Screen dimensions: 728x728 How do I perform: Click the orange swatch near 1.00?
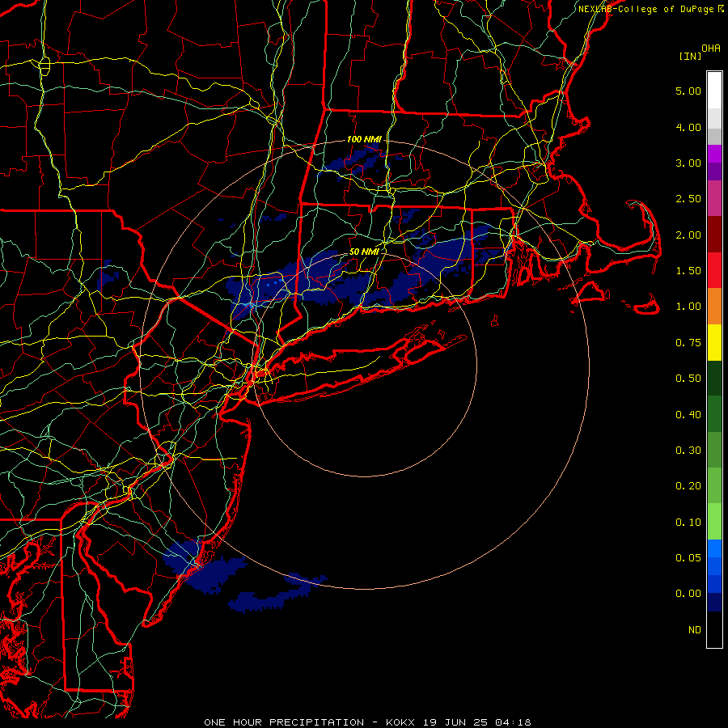[714, 307]
